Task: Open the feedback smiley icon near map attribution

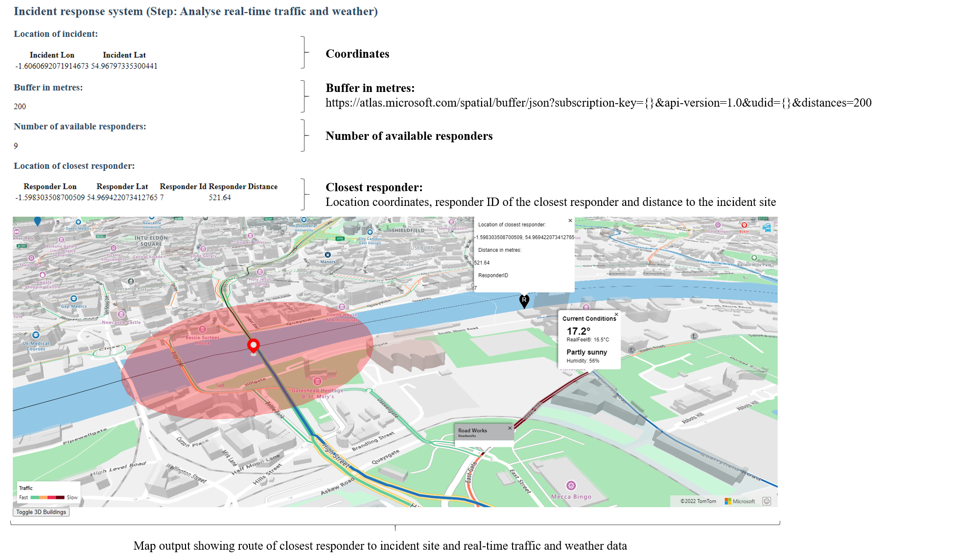Action: [767, 501]
